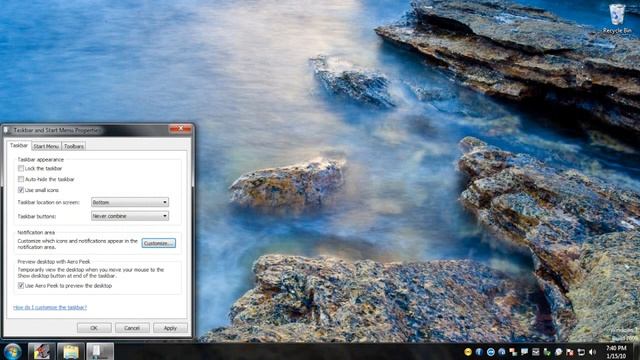Open the volume speaker tray icon
Viewport: 640px width, 360px height.
[592, 352]
